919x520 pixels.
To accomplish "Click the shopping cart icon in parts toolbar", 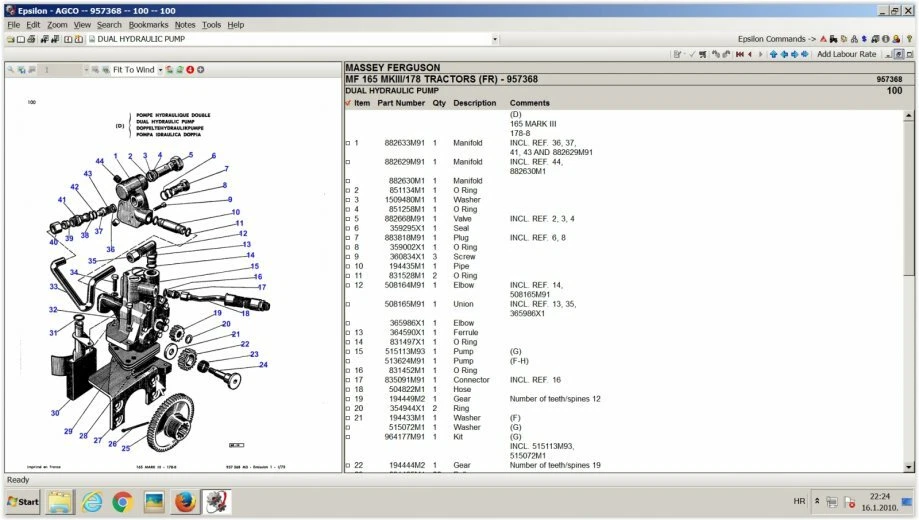I will (x=703, y=55).
